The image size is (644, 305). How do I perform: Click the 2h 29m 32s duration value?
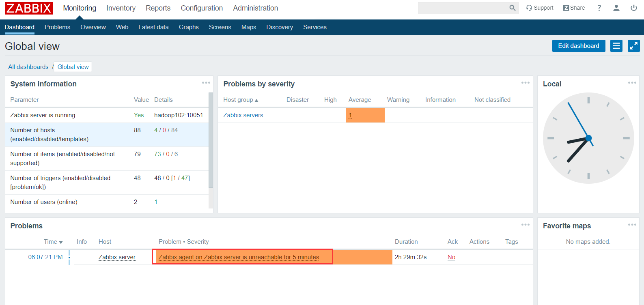click(x=411, y=257)
